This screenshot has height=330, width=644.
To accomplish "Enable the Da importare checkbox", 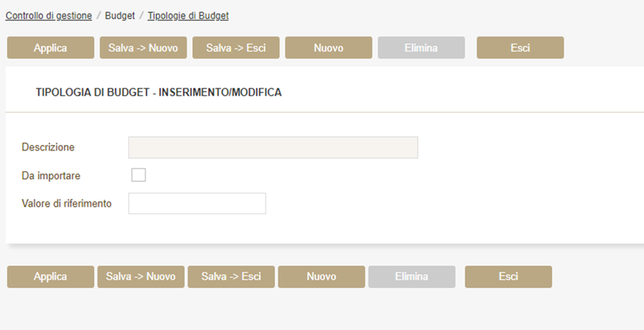I will coord(138,175).
